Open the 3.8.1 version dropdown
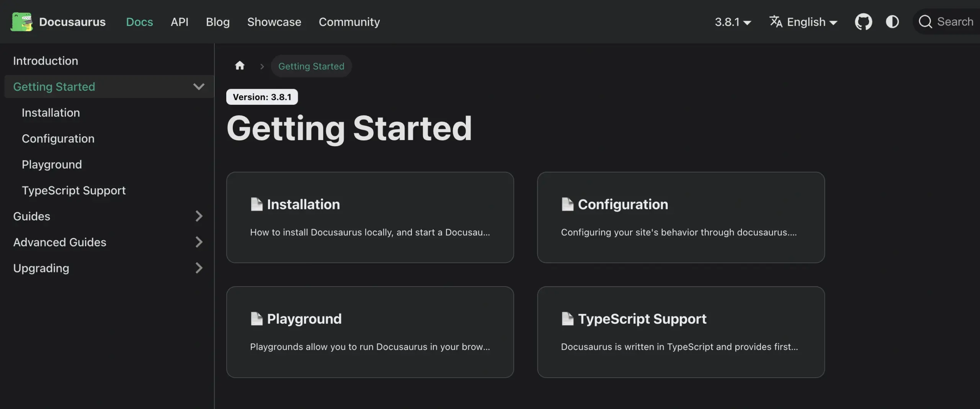Screen dimensions: 980x409 (733, 22)
